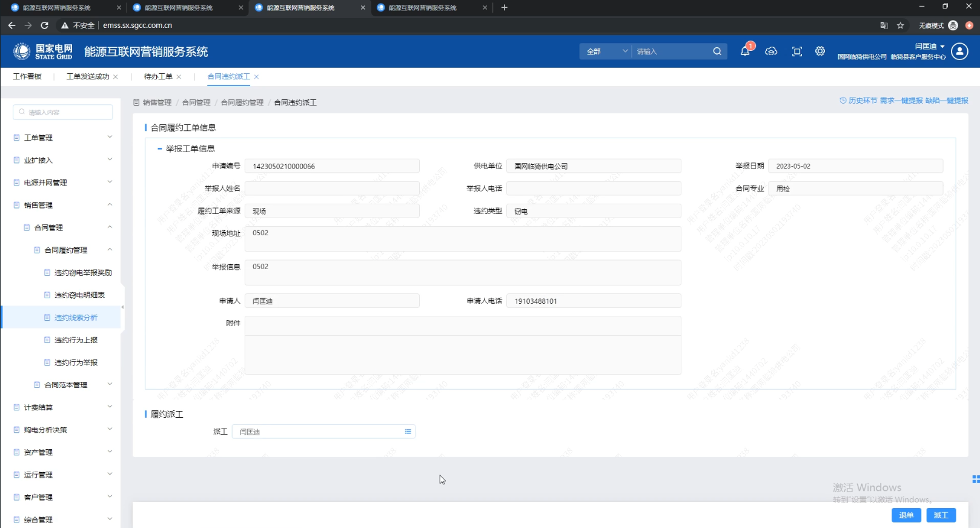This screenshot has height=528, width=980.
Task: Bookmark this page with the star icon
Action: click(901, 25)
